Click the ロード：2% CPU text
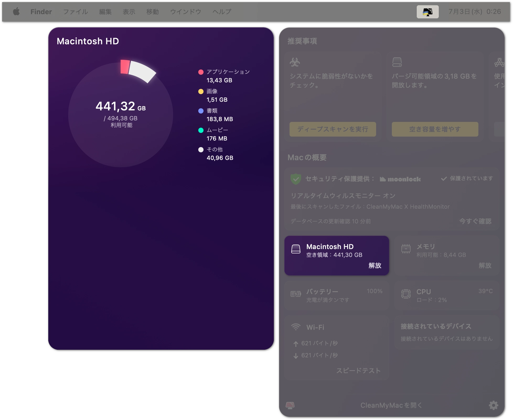Image resolution: width=513 pixels, height=420 pixels. (432, 300)
